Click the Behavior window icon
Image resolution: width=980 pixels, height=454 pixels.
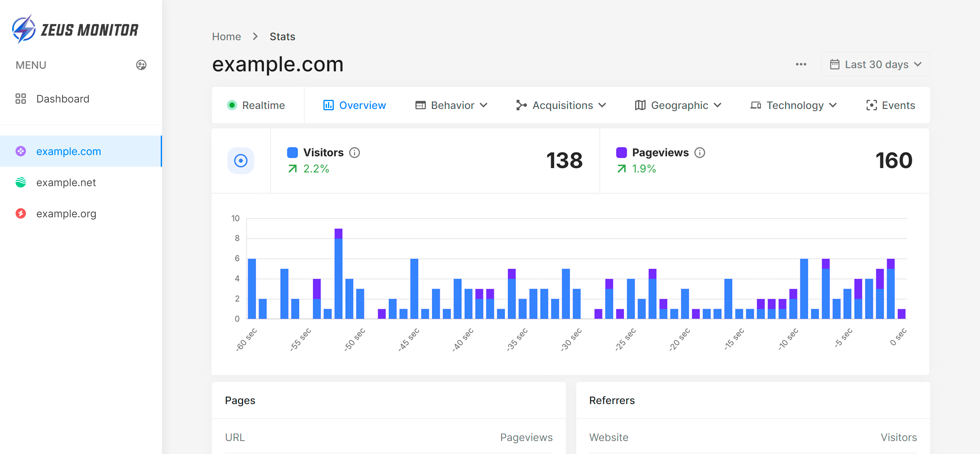point(420,105)
